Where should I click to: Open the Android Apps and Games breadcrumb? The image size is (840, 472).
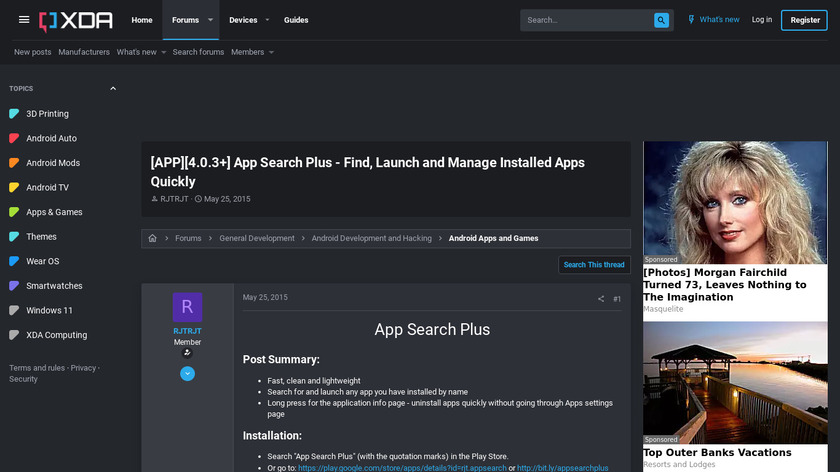tap(493, 239)
